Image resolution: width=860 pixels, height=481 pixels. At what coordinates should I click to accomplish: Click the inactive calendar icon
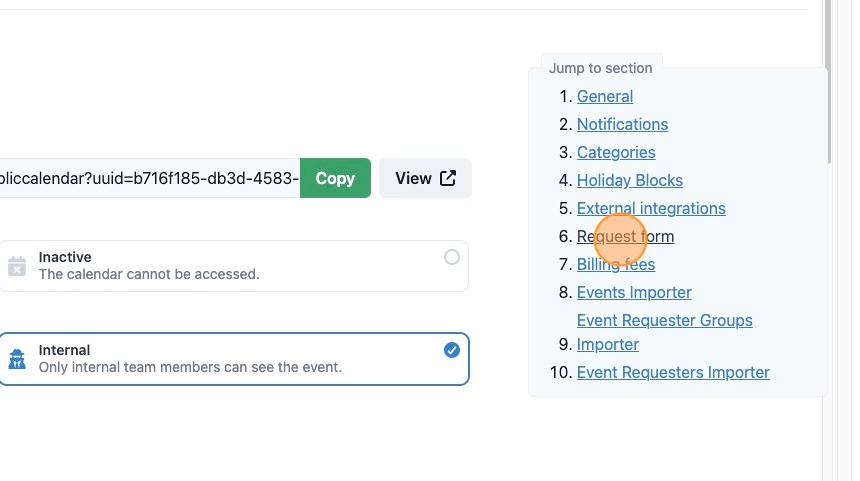coord(17,266)
